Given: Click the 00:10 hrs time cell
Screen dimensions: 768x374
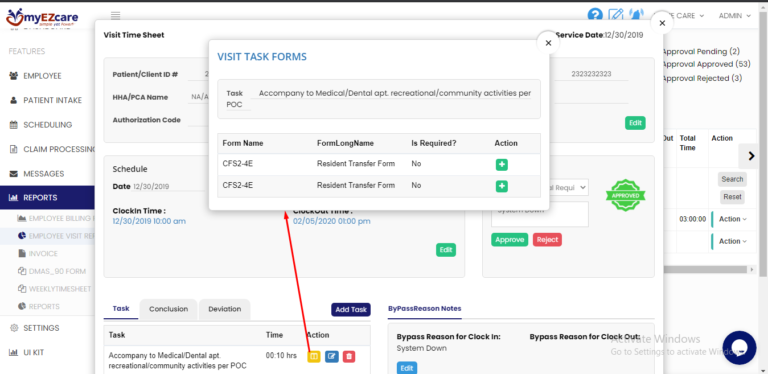Looking at the screenshot, I should tap(281, 356).
